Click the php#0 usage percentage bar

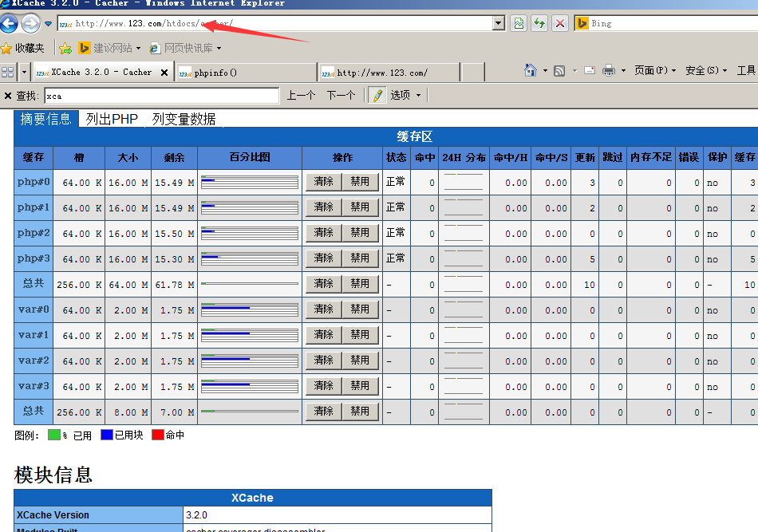point(250,182)
